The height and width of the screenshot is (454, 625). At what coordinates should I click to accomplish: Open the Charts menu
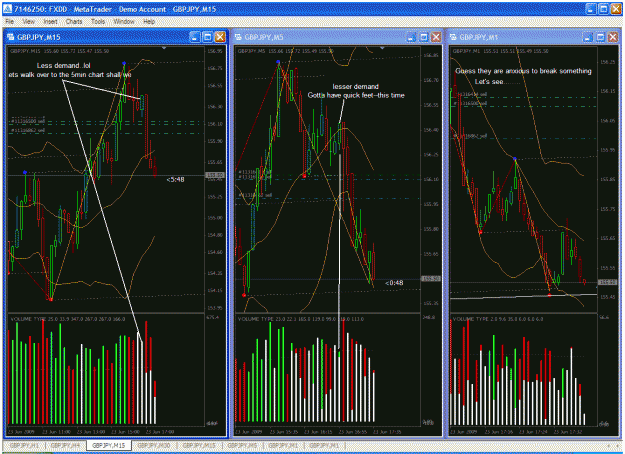point(74,22)
